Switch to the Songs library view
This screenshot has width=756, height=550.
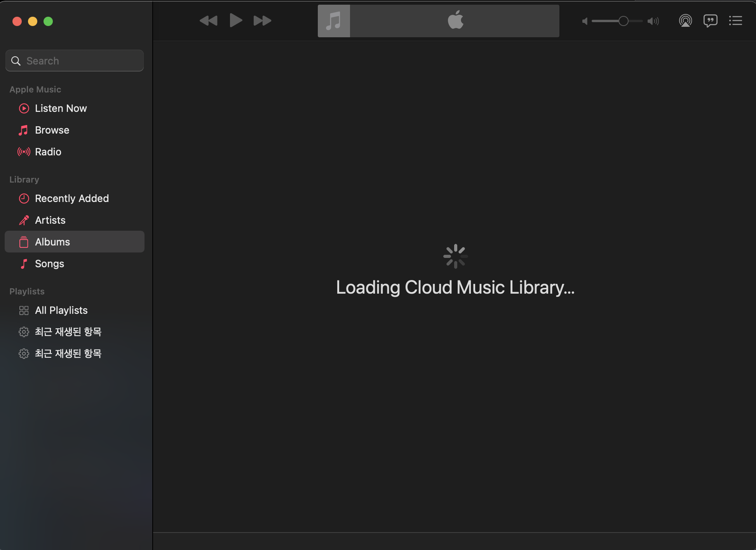(49, 264)
